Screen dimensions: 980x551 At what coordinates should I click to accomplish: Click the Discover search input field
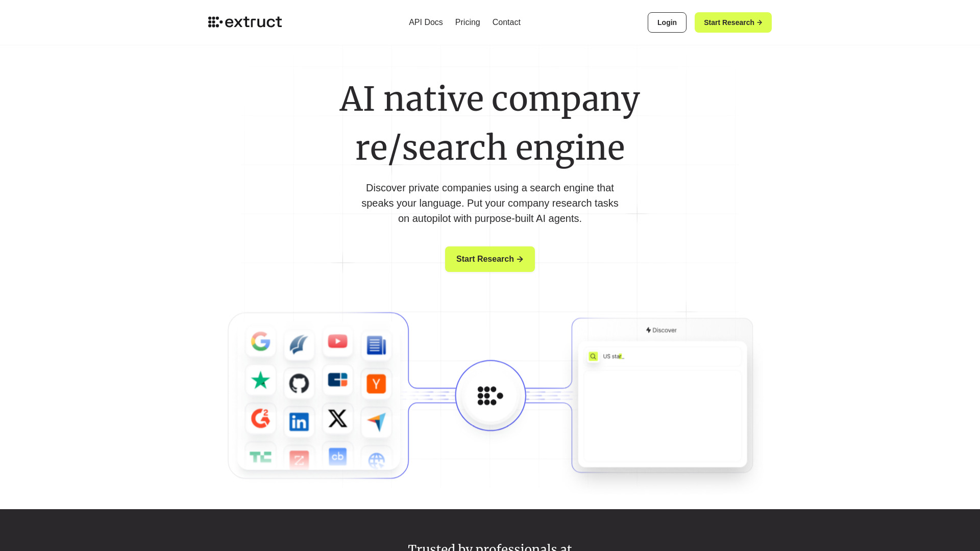pos(663,357)
